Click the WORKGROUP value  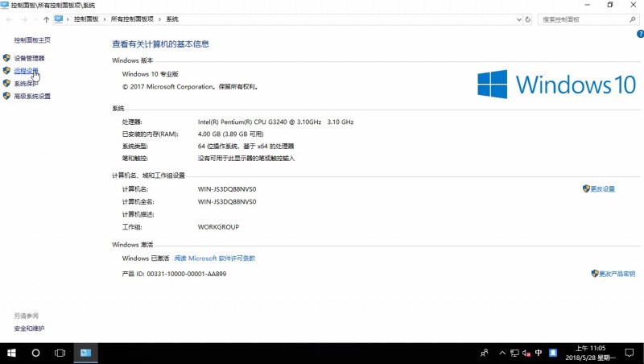[218, 227]
